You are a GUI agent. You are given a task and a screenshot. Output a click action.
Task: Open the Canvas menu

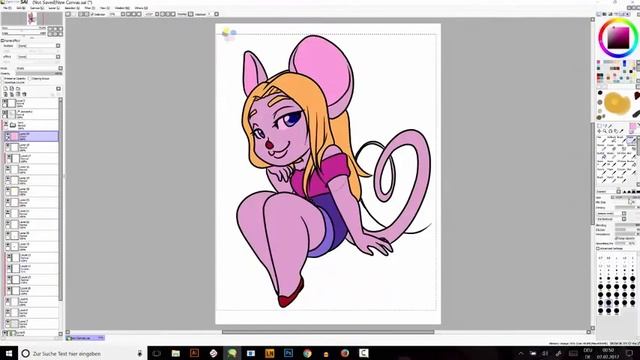[x=37, y=8]
